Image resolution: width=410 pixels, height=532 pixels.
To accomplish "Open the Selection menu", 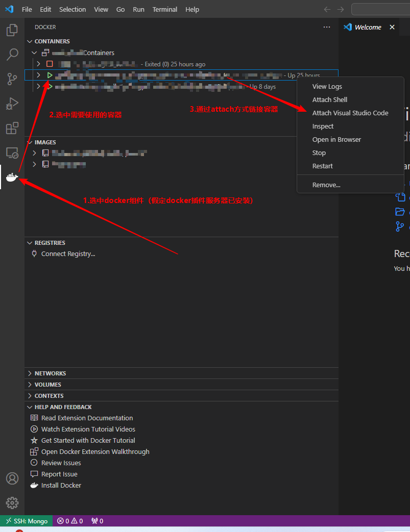I will click(73, 10).
